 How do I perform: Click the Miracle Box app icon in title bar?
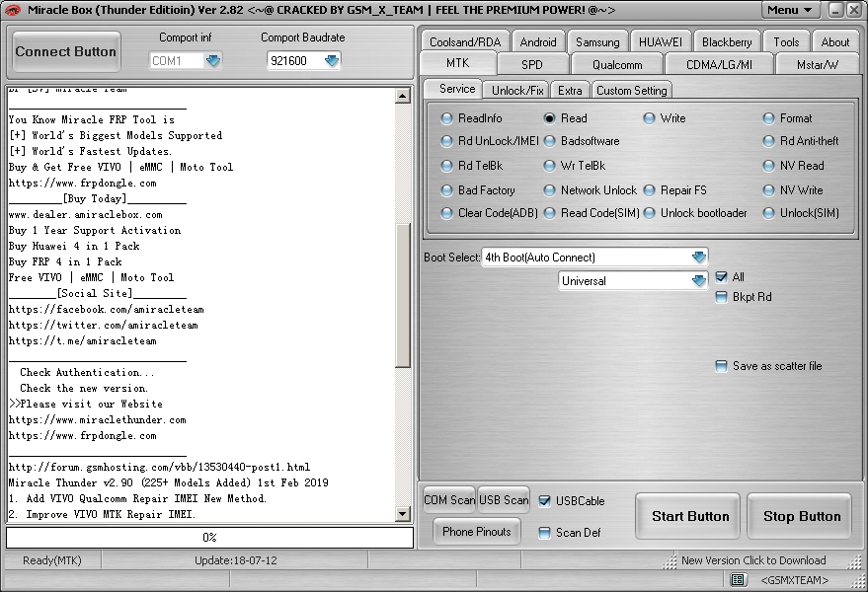click(12, 10)
